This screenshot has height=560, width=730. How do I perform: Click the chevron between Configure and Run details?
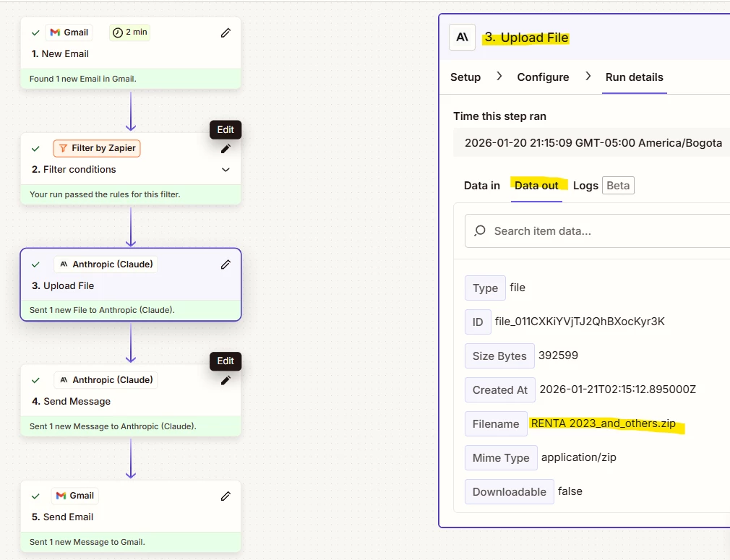[588, 76]
